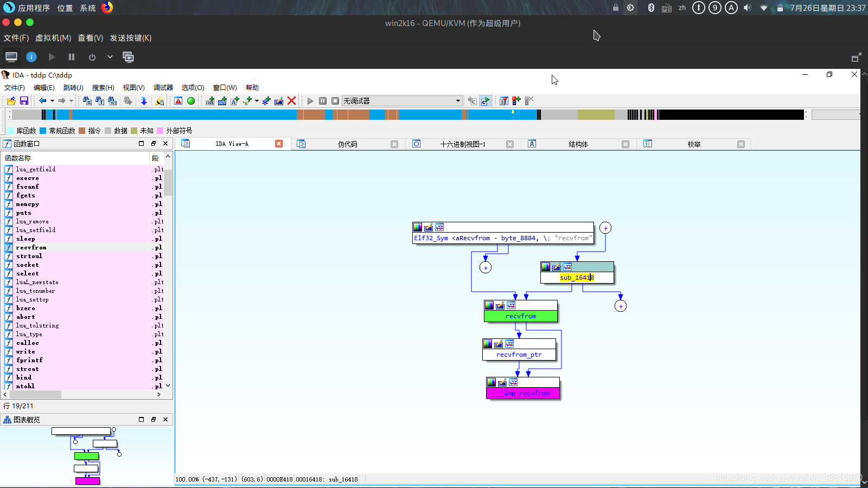Switch to the 结构体 tab

pos(578,144)
